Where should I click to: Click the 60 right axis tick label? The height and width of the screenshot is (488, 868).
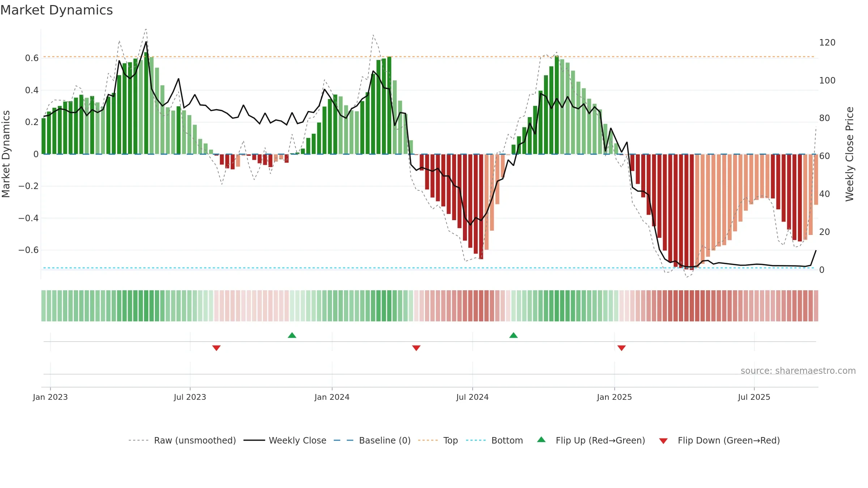pyautogui.click(x=825, y=156)
